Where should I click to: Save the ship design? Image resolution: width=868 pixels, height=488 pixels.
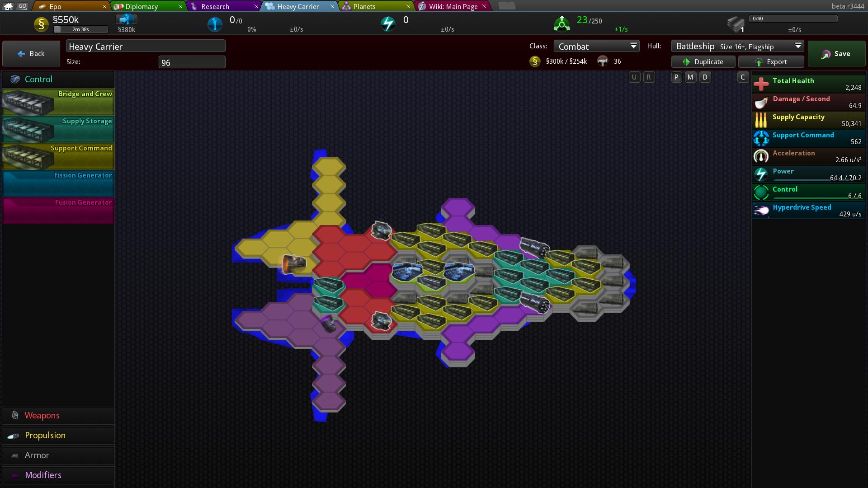[x=836, y=54]
